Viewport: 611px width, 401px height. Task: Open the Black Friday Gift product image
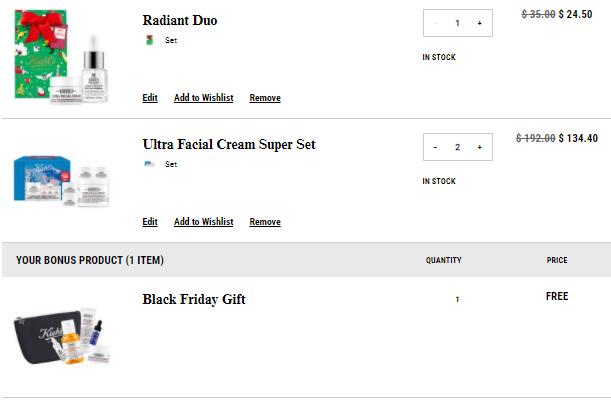(x=62, y=337)
